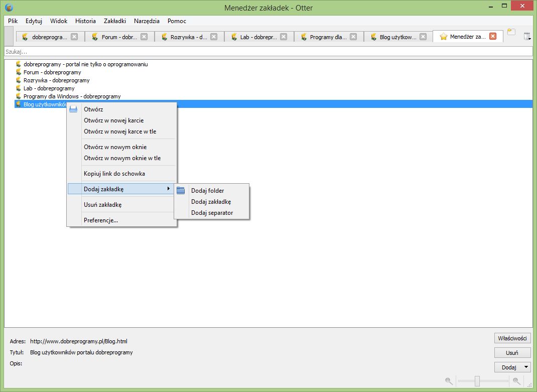
Task: Click the Usuń button
Action: [x=512, y=352]
